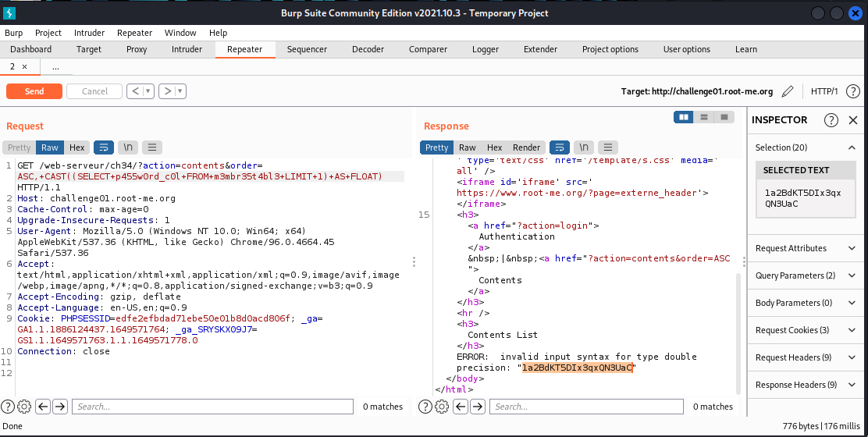Toggle request word wrap icon
Image resolution: width=868 pixels, height=437 pixels.
click(104, 147)
